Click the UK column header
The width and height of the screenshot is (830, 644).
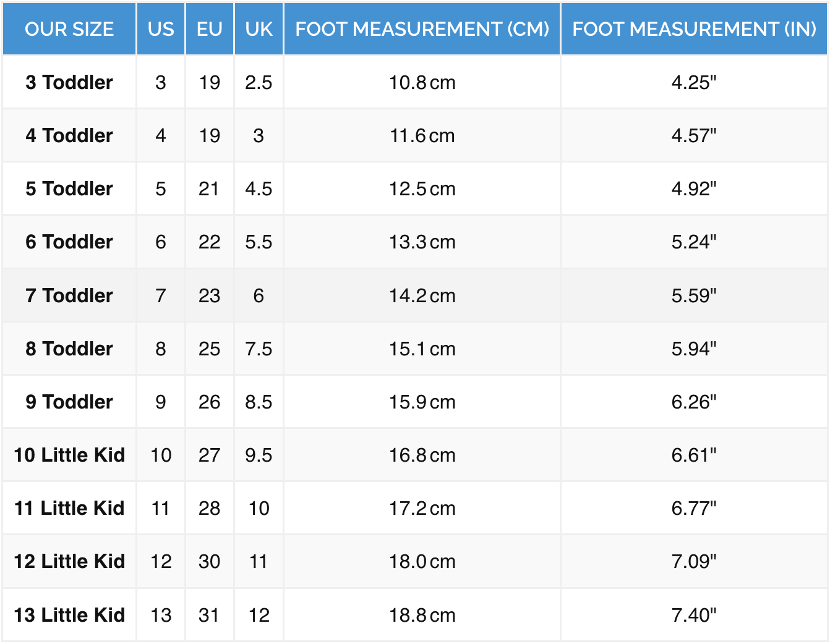click(259, 29)
